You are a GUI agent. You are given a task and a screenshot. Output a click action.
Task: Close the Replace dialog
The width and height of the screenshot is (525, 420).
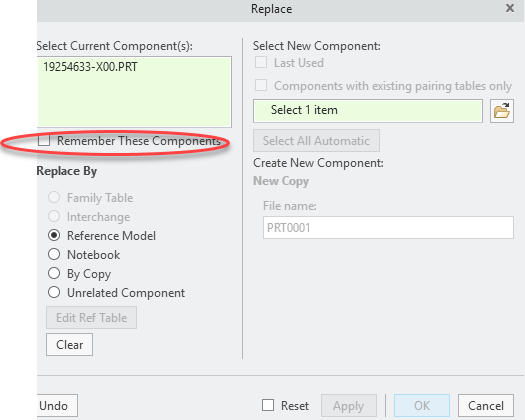click(510, 8)
